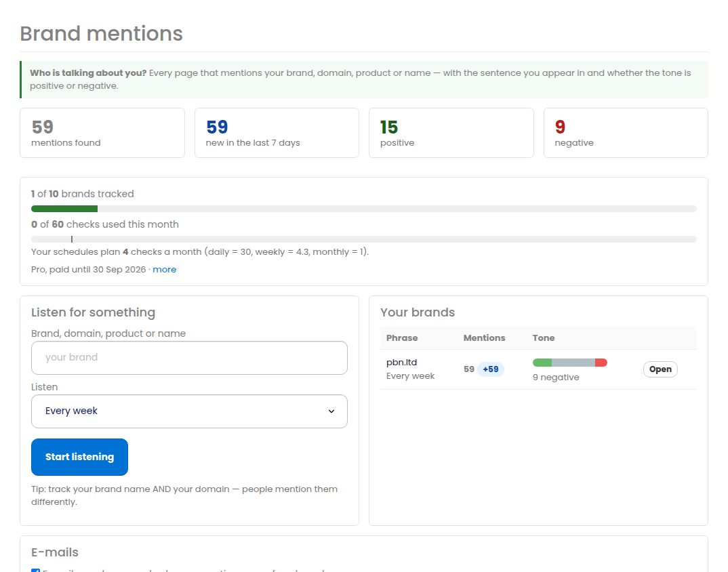
Task: Click the 9 negative stat card
Action: [626, 133]
